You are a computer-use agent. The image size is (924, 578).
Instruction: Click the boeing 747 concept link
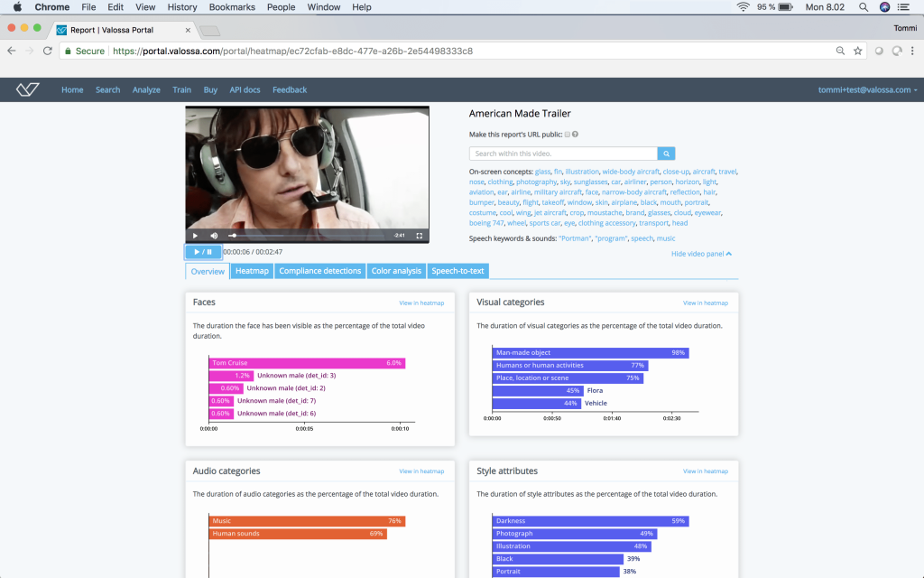(486, 223)
